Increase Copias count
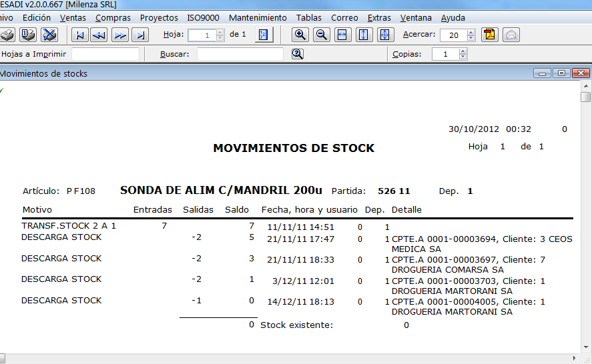The image size is (592, 364). coord(463,51)
